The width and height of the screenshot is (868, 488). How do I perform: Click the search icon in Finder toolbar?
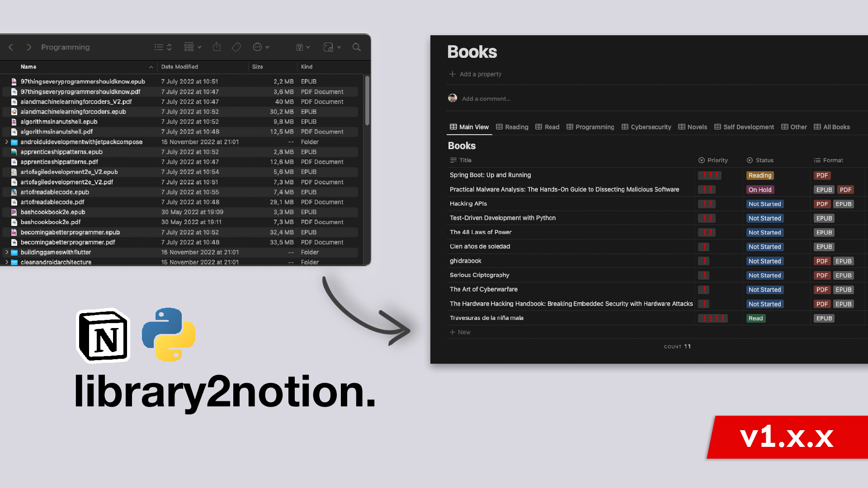[357, 47]
